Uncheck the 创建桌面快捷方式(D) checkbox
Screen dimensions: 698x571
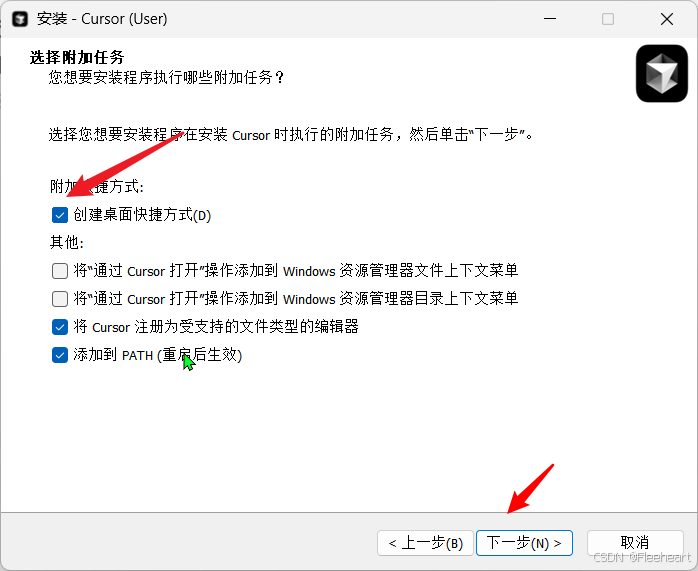click(x=60, y=215)
